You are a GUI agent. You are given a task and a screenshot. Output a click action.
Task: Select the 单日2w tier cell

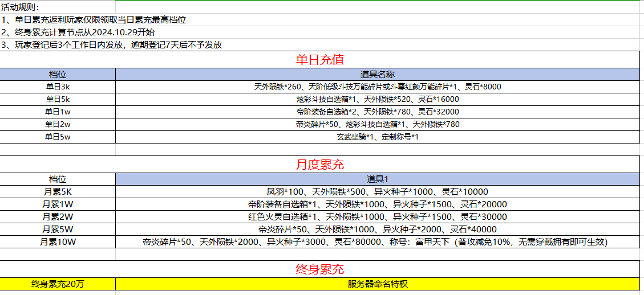[x=58, y=124]
